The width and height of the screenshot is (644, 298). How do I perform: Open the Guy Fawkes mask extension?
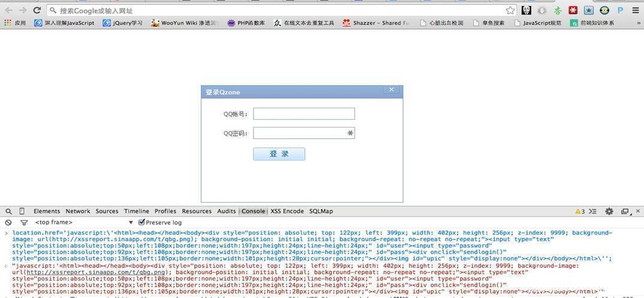pyautogui.click(x=527, y=10)
